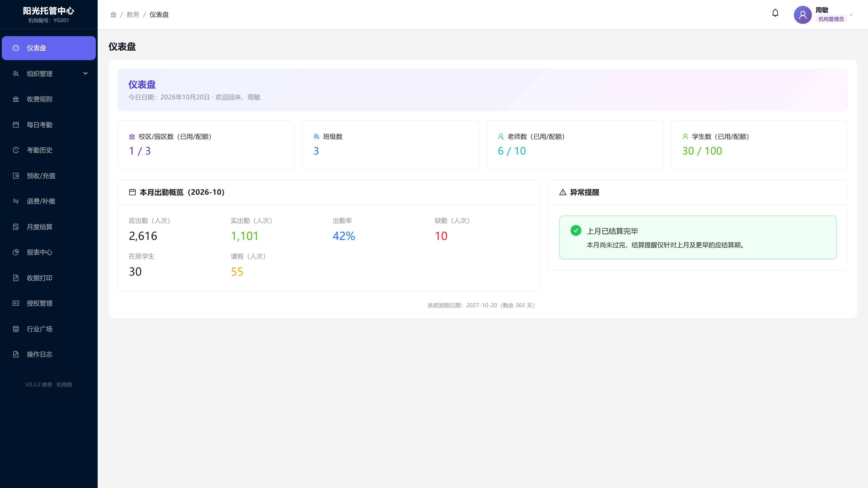
Task: Click the 行业广场 shop icon
Action: coord(16,329)
